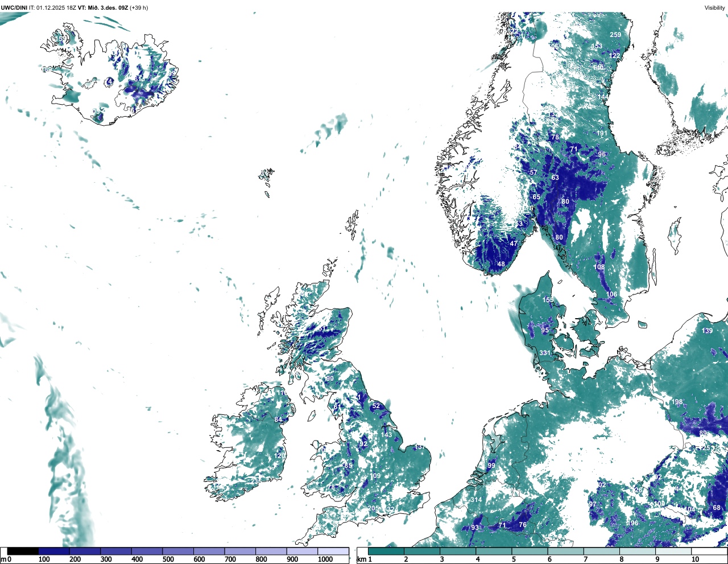
Task: Click the '106' value in southern Sweden
Action: pyautogui.click(x=611, y=295)
